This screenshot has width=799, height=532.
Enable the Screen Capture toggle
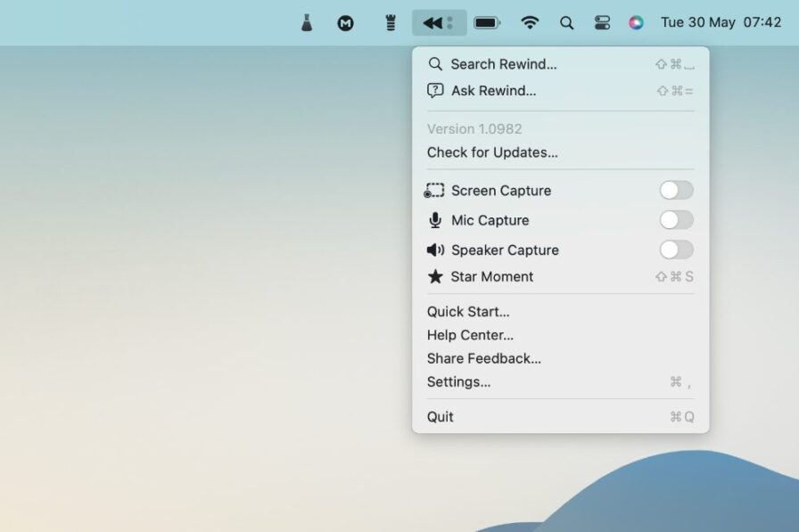coord(676,191)
